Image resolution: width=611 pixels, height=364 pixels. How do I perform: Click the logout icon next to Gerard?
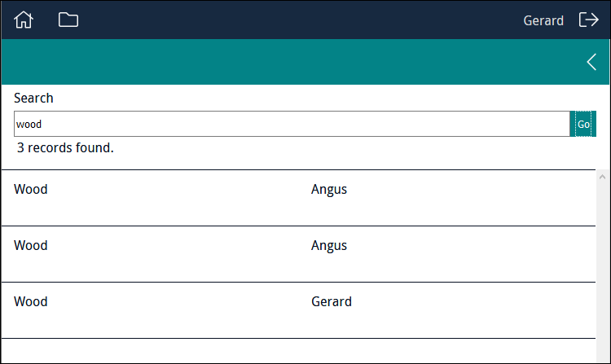(x=588, y=20)
